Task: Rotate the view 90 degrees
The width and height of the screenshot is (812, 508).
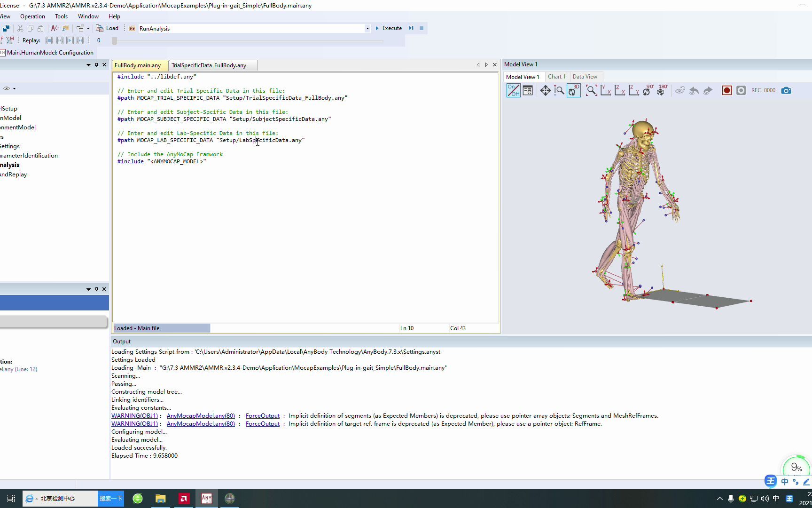Action: point(648,90)
